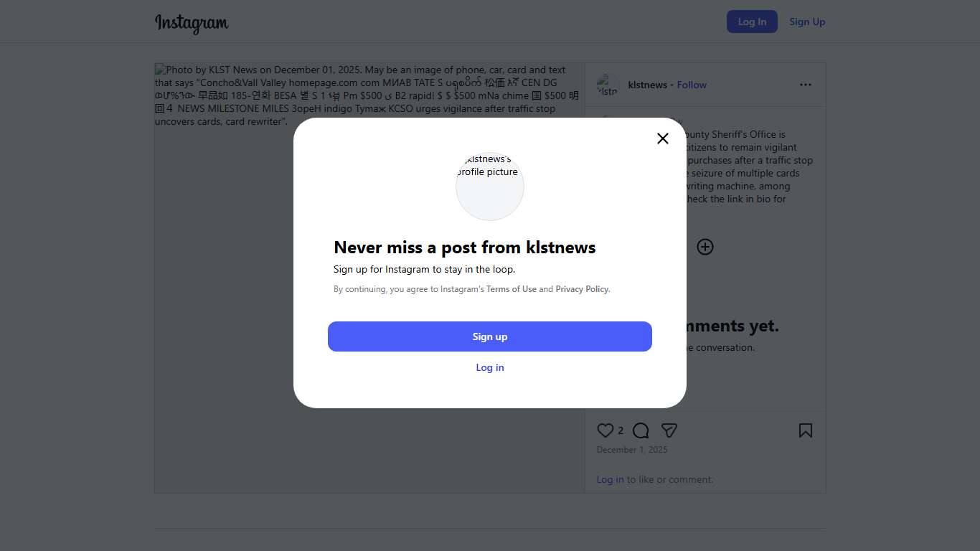Click Log in to like or comment

610,479
